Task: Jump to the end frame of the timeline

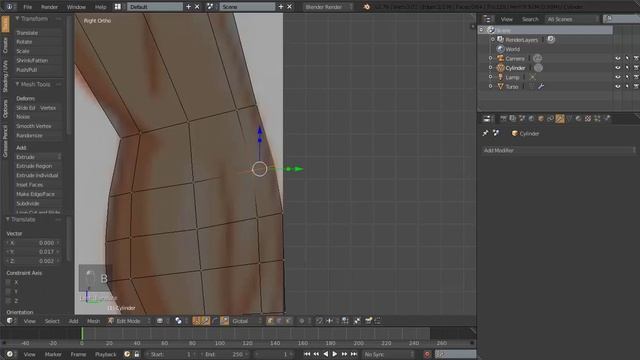Action: click(x=354, y=354)
